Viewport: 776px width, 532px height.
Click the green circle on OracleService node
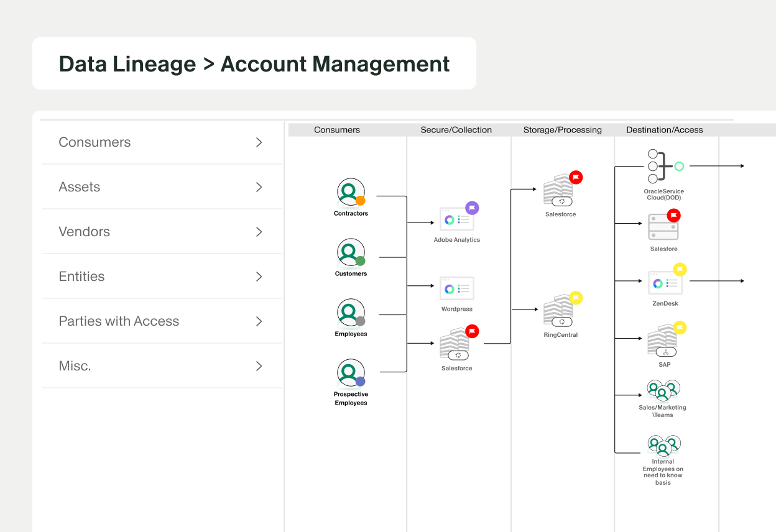coord(679,166)
